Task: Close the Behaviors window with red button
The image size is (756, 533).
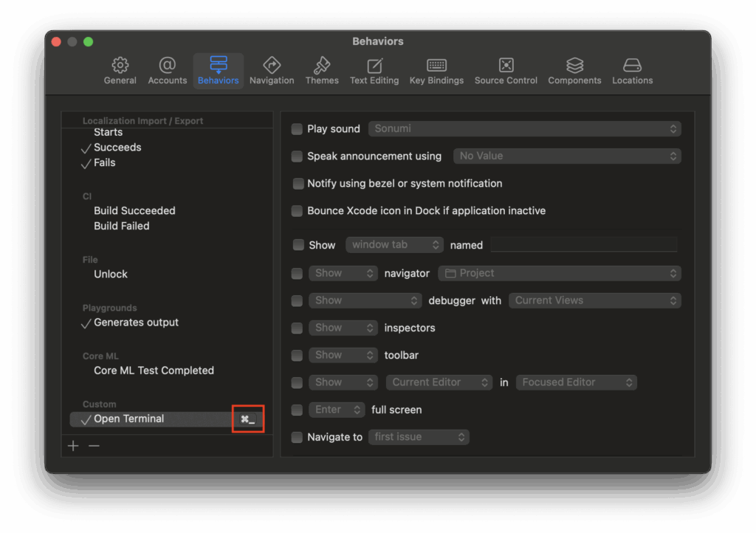Action: pos(56,42)
